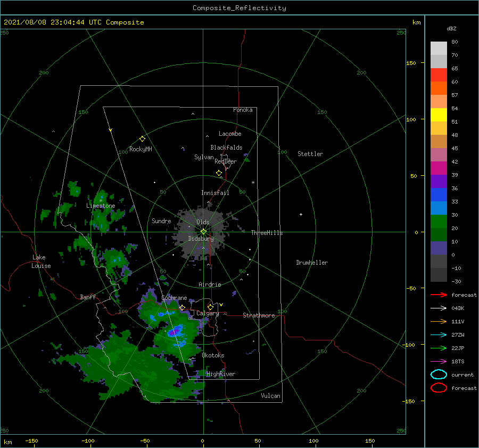Click the Calgary label
Image resolution: width=479 pixels, height=448 pixels.
point(208,313)
